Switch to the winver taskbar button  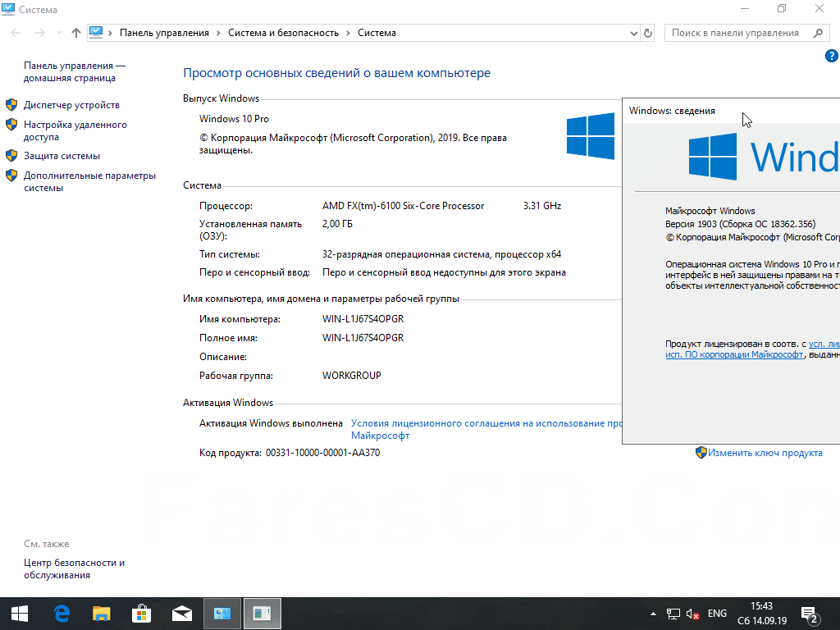click(x=262, y=614)
